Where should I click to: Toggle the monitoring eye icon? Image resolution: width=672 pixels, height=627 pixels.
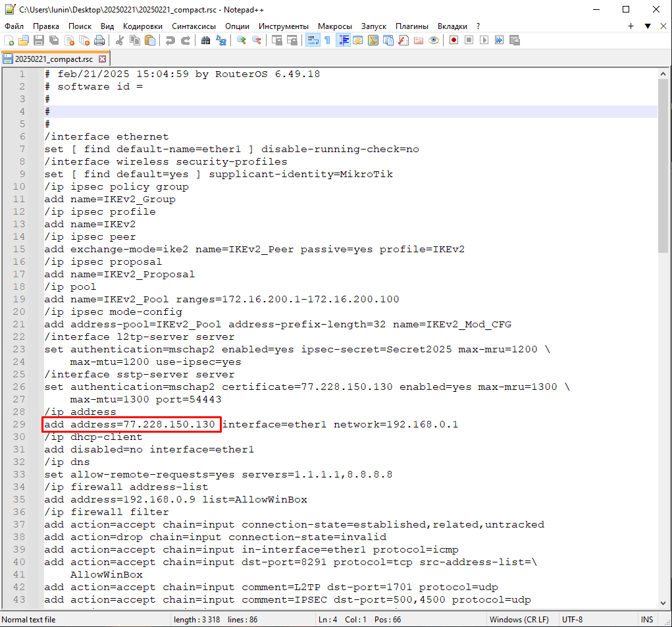click(x=434, y=40)
